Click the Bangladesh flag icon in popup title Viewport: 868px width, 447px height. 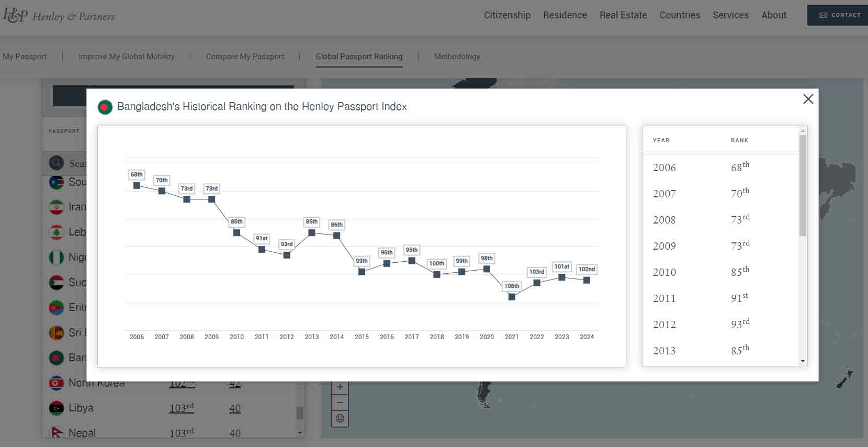point(105,107)
